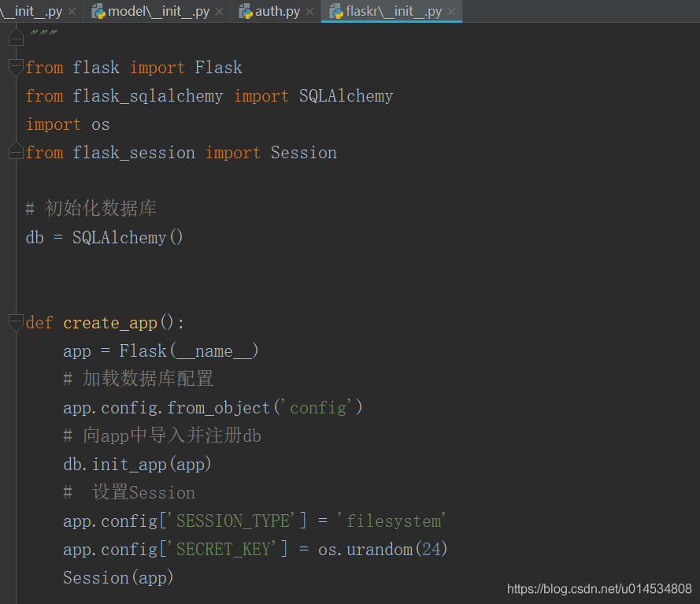Viewport: 700px width, 604px height.
Task: Click on 'SQLAlchemy' in the flask_sqlalchemy import
Action: pos(346,96)
